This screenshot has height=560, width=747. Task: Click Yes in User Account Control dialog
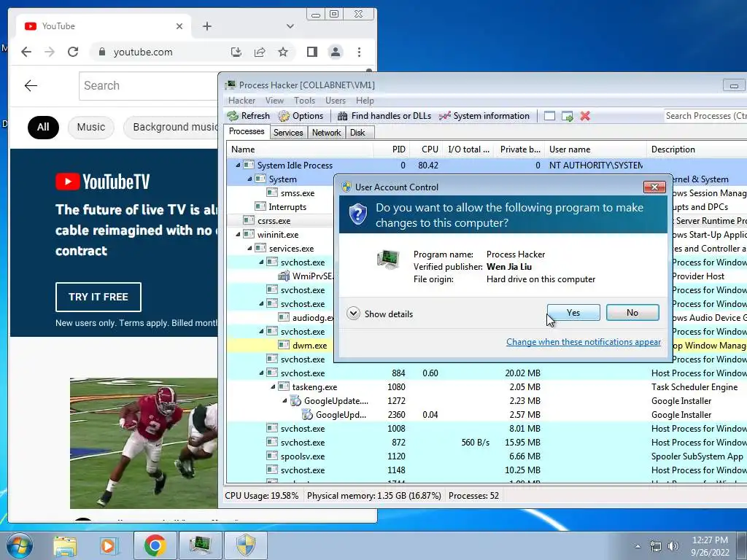pyautogui.click(x=573, y=313)
